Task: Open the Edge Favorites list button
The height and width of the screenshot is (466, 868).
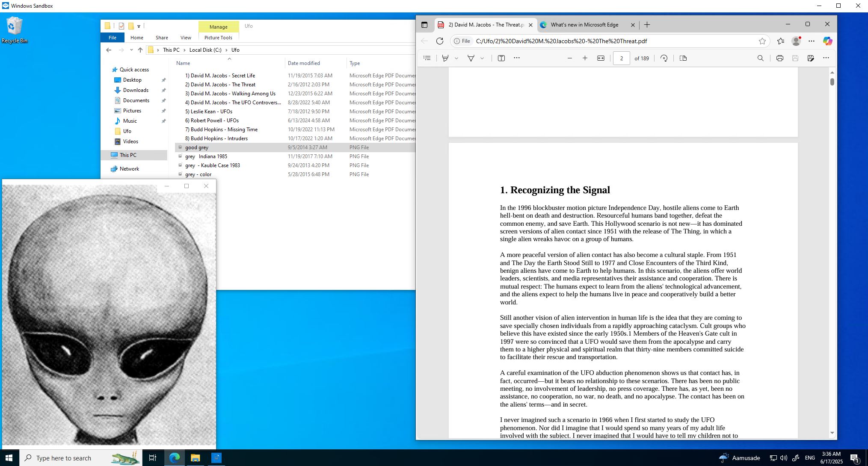Action: tap(781, 41)
